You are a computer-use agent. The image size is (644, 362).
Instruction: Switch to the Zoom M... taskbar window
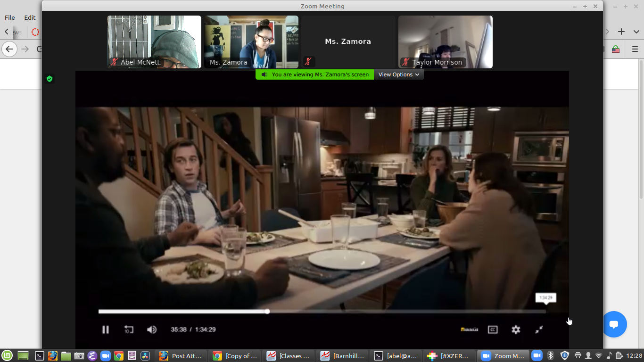point(503,356)
